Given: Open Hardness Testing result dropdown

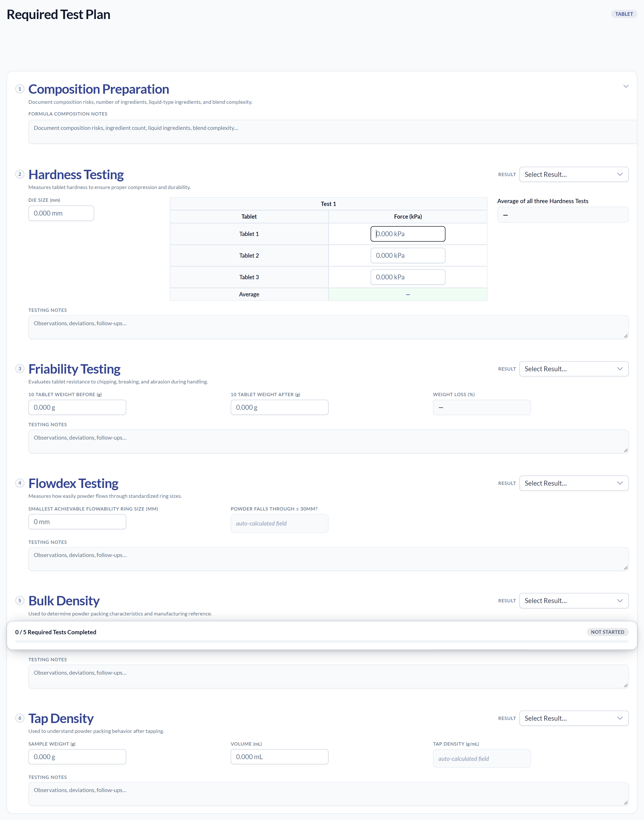Looking at the screenshot, I should pyautogui.click(x=574, y=174).
